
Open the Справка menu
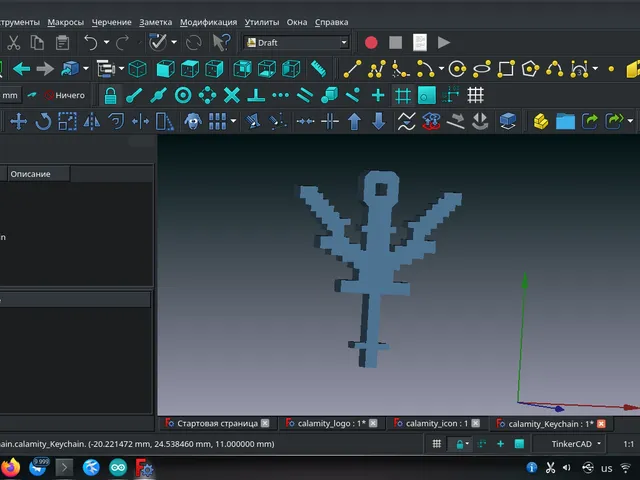point(331,22)
